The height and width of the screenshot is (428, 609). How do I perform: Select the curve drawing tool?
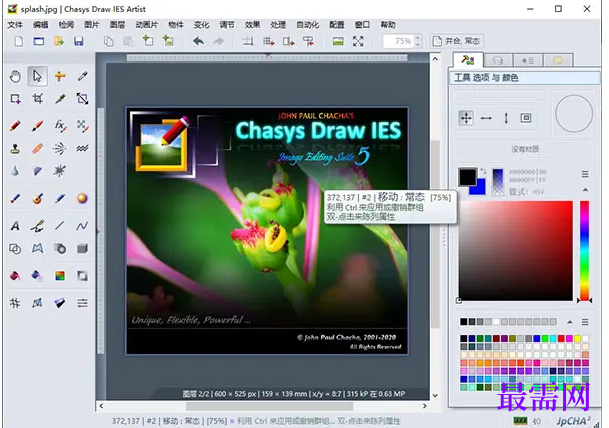click(x=82, y=226)
